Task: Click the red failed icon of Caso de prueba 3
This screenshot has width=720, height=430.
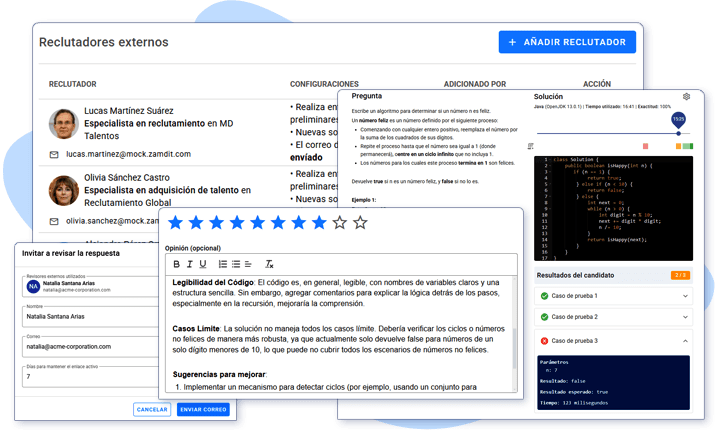Action: point(545,341)
